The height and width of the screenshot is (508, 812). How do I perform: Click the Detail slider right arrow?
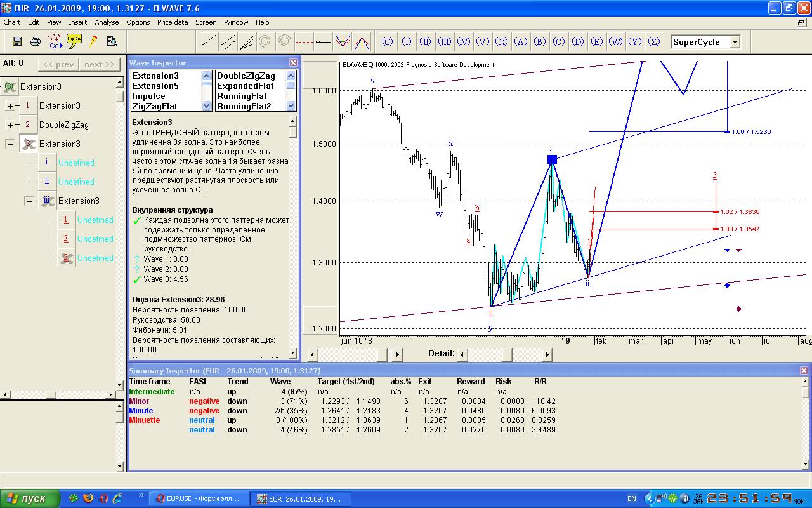pyautogui.click(x=547, y=354)
